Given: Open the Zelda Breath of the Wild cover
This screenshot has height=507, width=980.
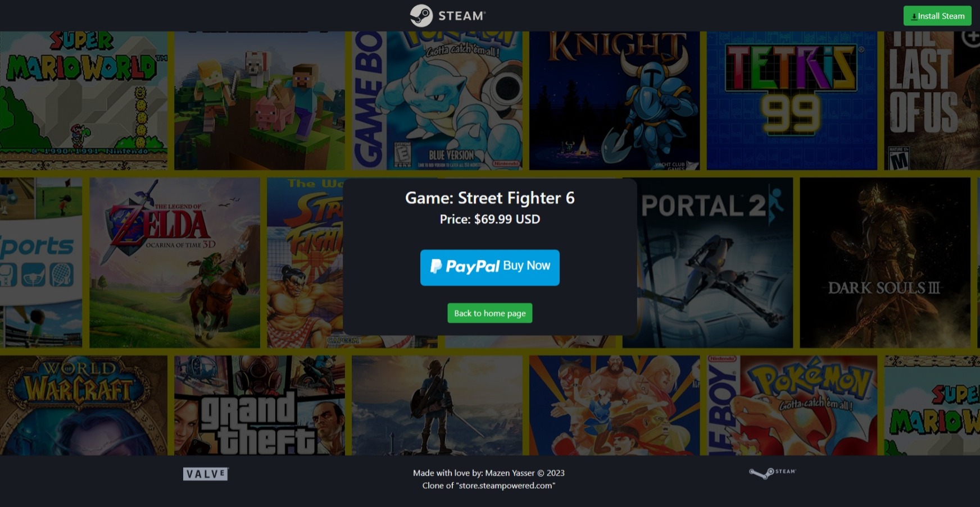Looking at the screenshot, I should 437,405.
